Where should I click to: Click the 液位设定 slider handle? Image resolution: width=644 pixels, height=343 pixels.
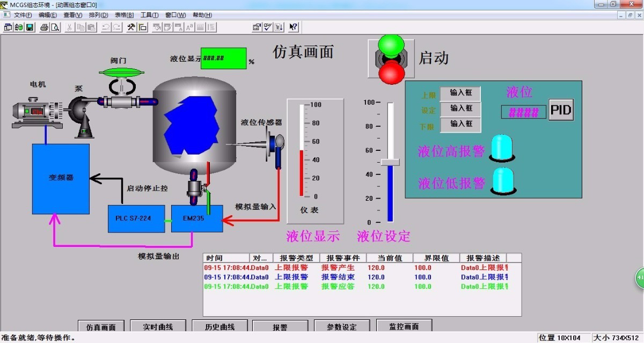click(391, 162)
